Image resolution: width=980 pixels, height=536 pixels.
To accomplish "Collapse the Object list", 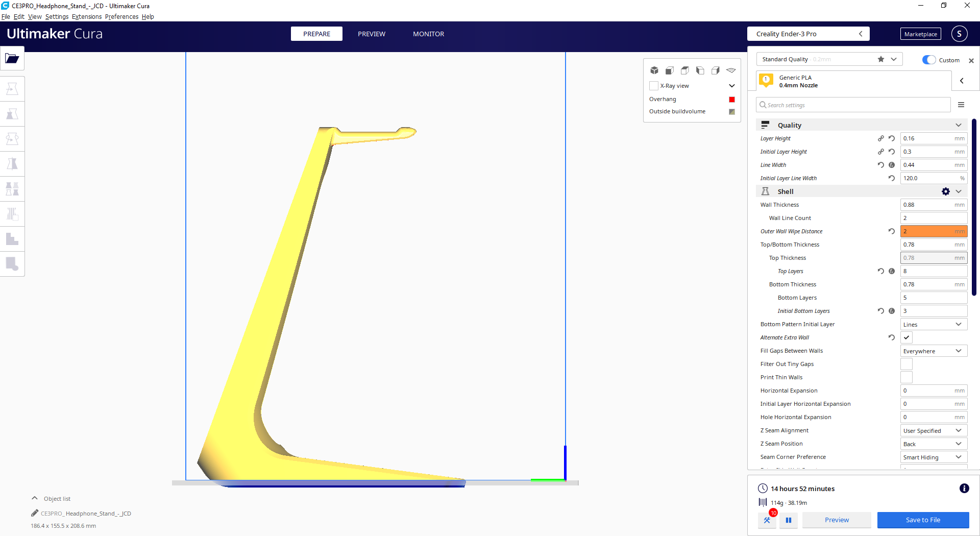I will click(35, 498).
